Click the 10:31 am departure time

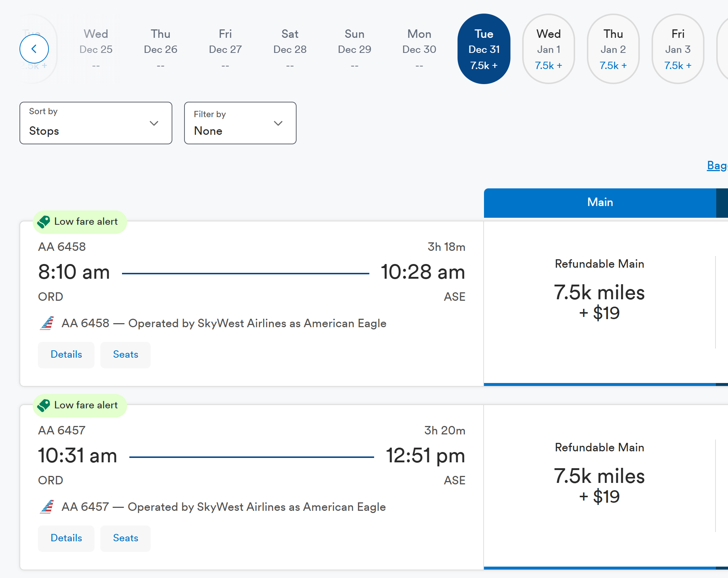coord(78,456)
